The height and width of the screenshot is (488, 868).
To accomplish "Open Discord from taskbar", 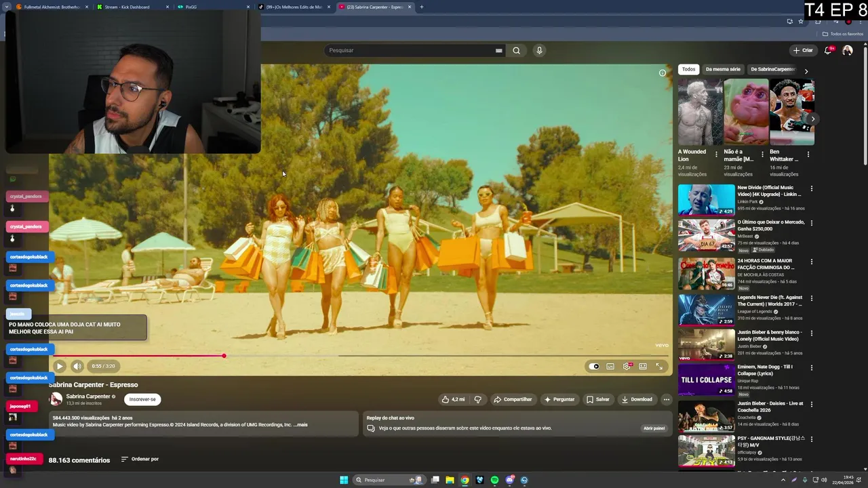I will click(509, 480).
